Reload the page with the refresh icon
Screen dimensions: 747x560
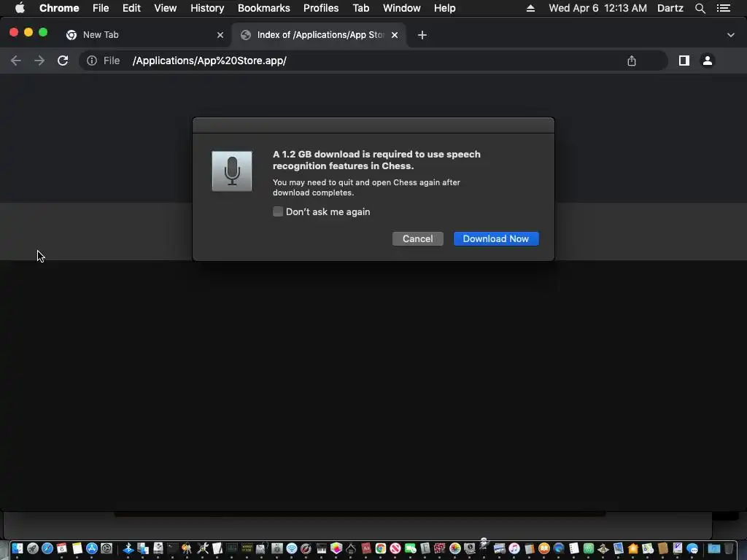click(63, 61)
